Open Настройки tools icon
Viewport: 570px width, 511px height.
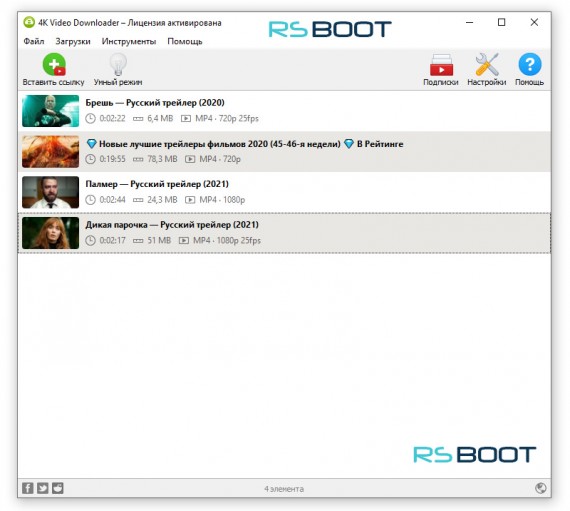click(x=487, y=65)
